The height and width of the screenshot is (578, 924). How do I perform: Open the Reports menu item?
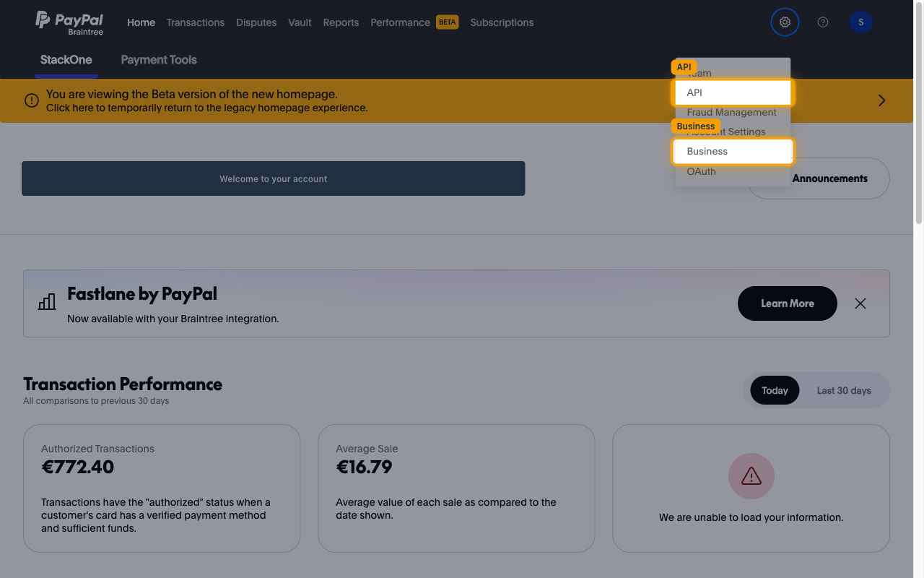click(x=341, y=22)
